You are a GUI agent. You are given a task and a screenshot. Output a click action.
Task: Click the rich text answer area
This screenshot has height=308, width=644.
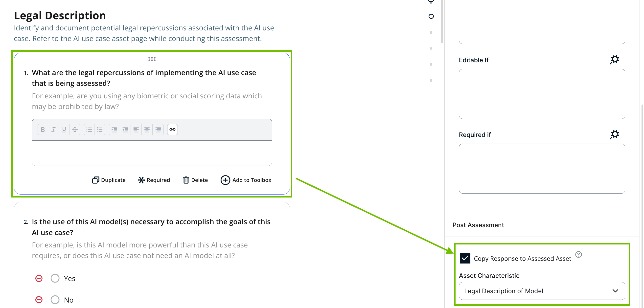(152, 153)
